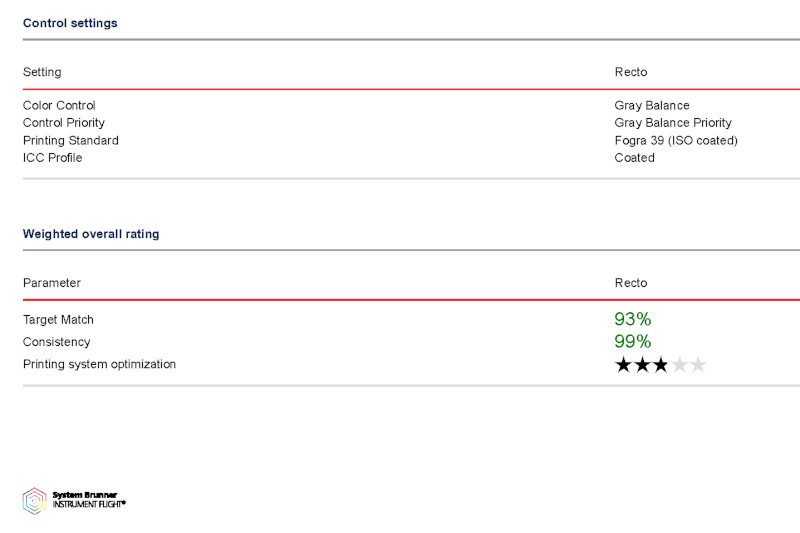Click the System Brunner hexagon logo
The height and width of the screenshot is (533, 800).
pos(34,500)
